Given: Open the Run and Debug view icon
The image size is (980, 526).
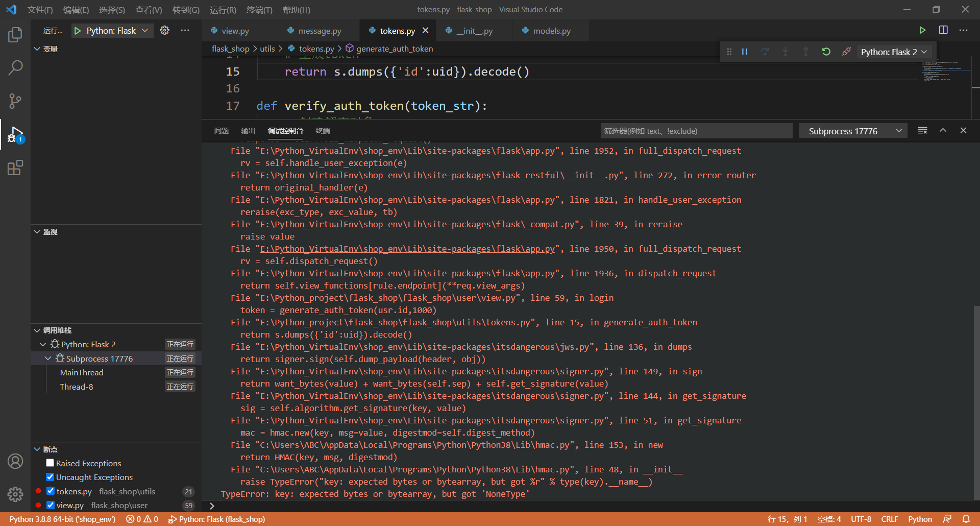Looking at the screenshot, I should (15, 134).
